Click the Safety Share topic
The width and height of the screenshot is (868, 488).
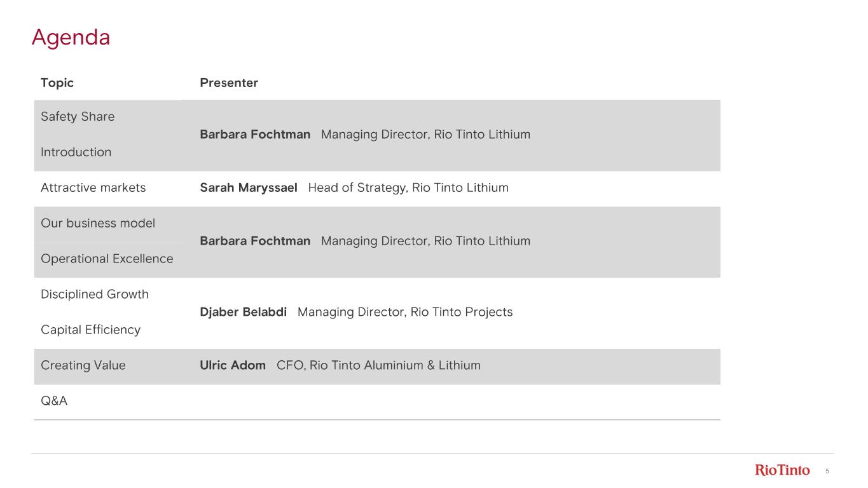(78, 117)
